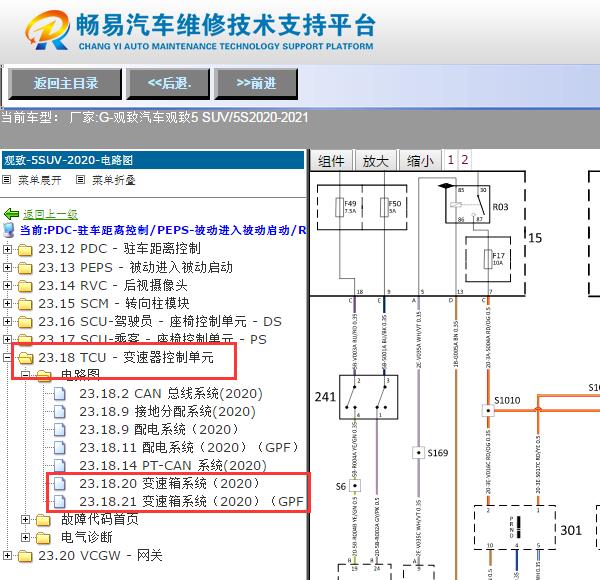Expand the 23.15 SCM node
600x580 pixels.
(7, 303)
